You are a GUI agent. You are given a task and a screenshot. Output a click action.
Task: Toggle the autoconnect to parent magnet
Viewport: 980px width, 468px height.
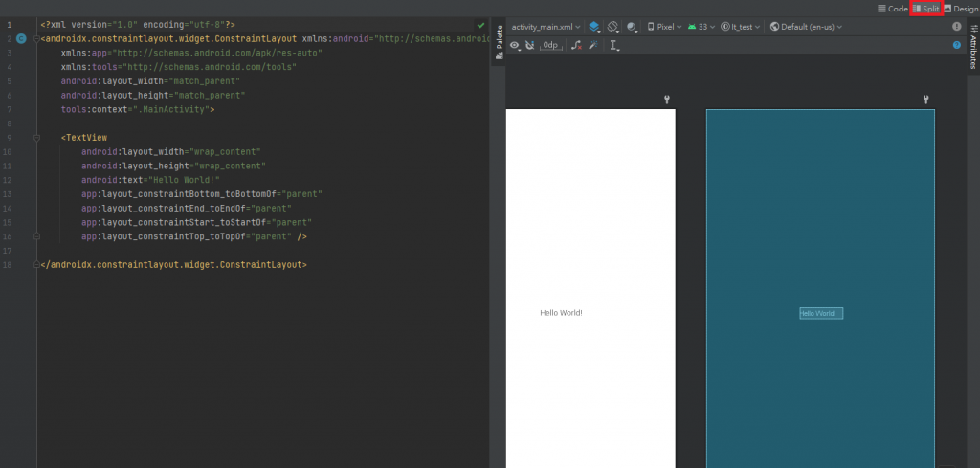pos(530,45)
